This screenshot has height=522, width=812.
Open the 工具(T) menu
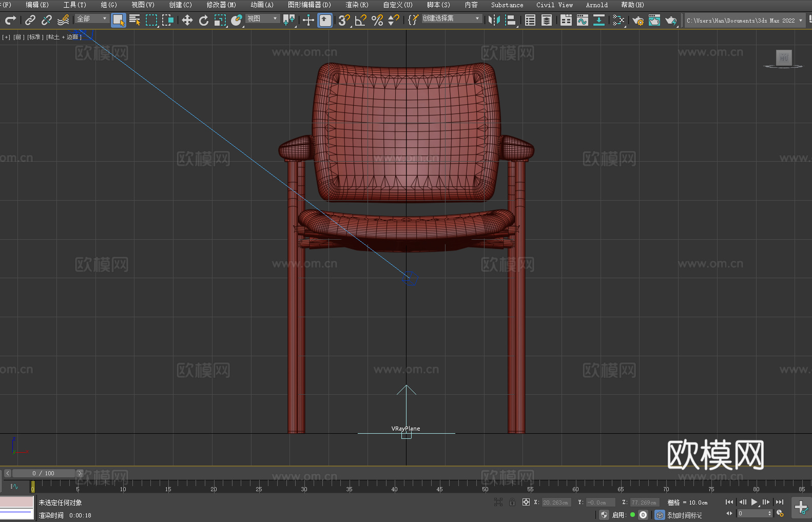click(x=74, y=5)
